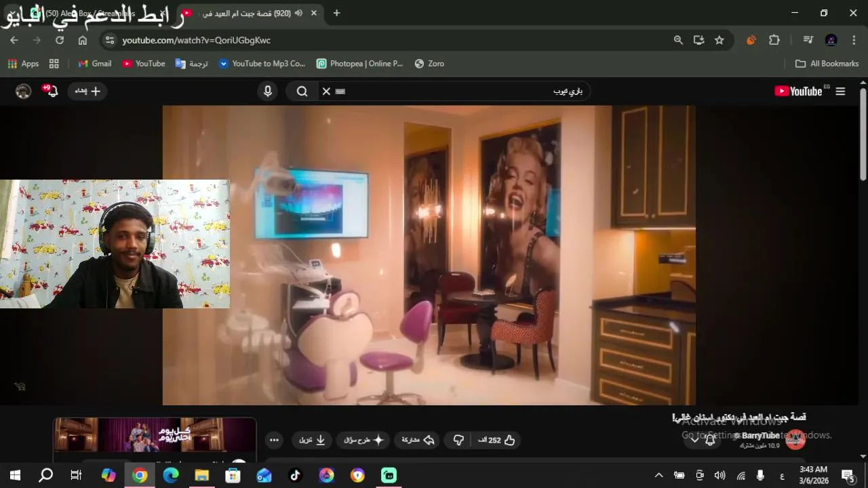Open Microsoft Store from taskbar
This screenshot has height=488, width=868.
coord(233,475)
